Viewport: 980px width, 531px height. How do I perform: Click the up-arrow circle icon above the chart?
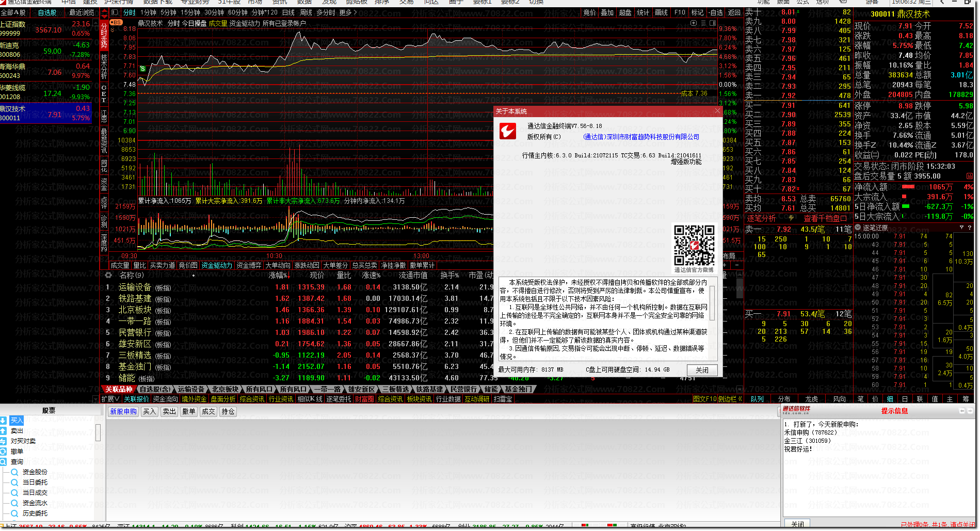tap(694, 23)
